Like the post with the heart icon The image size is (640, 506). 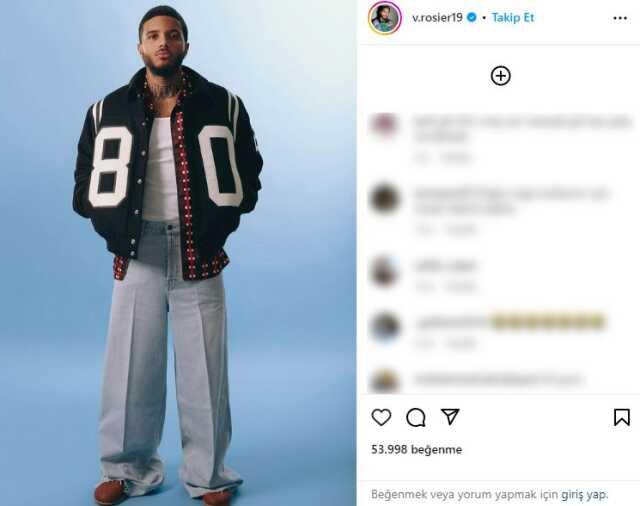381,417
